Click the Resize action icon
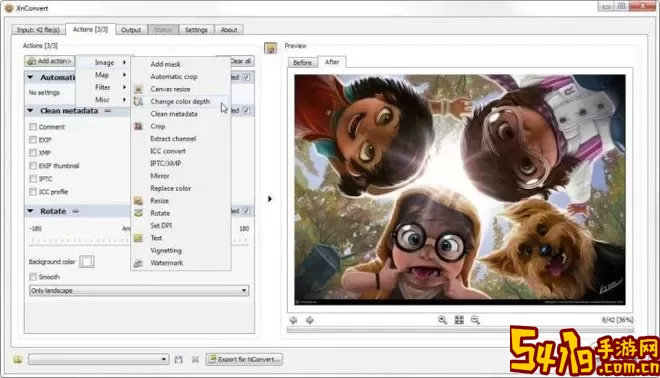Viewport: 660px width, 378px height. [x=138, y=201]
